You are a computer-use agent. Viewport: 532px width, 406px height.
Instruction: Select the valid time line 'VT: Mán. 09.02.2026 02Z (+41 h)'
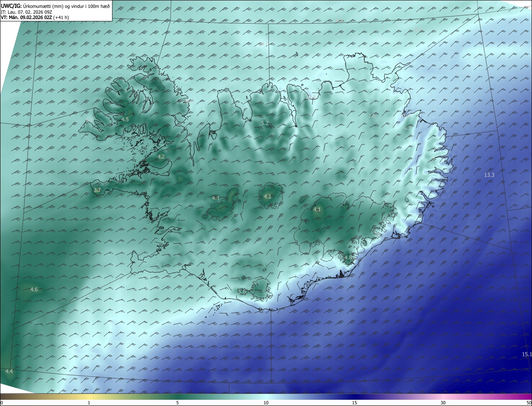coord(35,17)
